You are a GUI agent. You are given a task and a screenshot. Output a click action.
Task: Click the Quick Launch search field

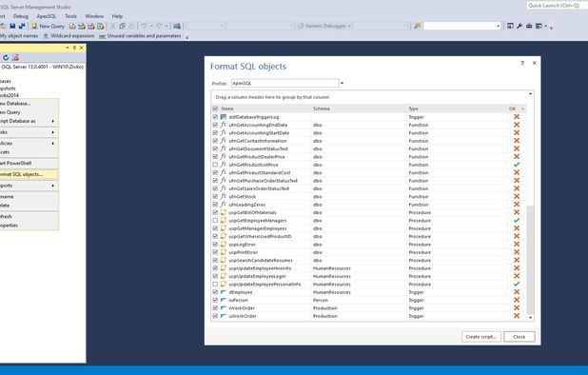pos(557,6)
